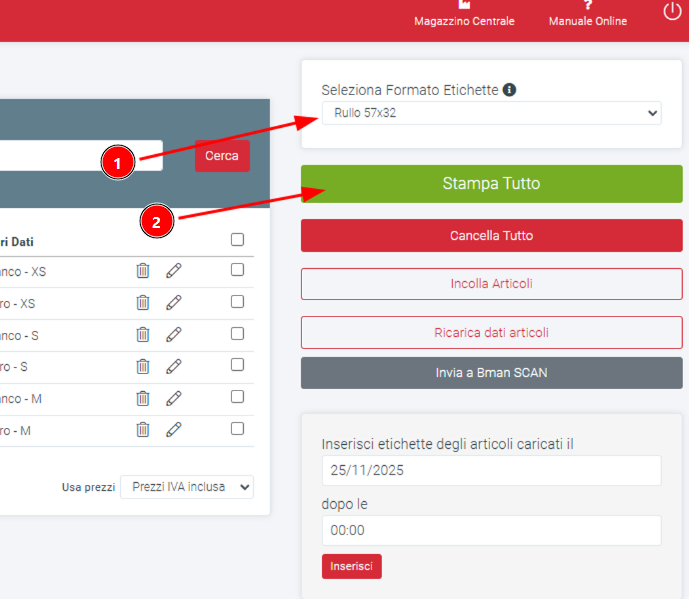689x599 pixels.
Task: Click the info icon next to Seleziona Formato Etichette
Action: point(509,90)
